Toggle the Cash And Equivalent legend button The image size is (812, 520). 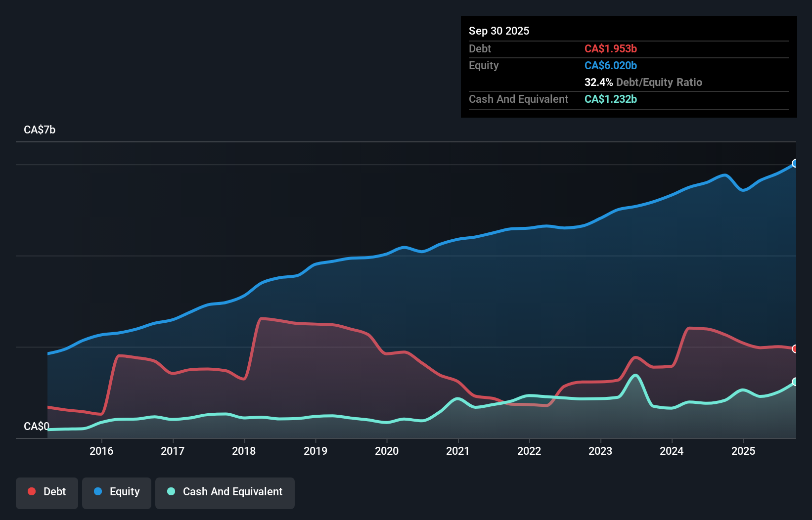[x=225, y=493]
